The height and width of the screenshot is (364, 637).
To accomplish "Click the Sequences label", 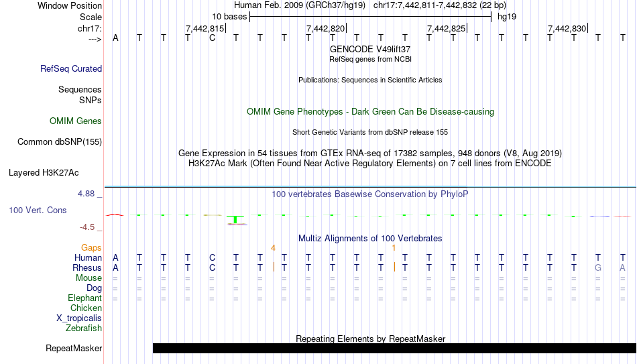I will pos(80,89).
